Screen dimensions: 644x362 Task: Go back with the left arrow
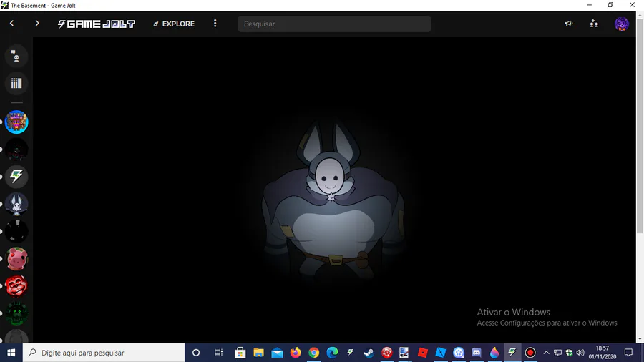pos(12,24)
